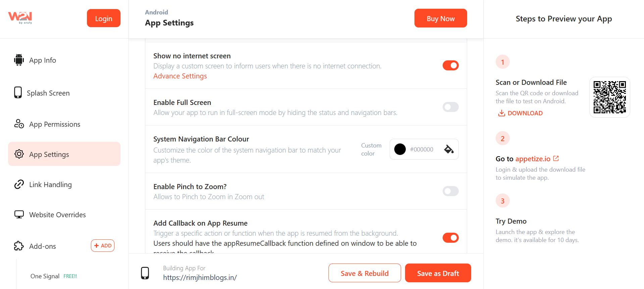Click the black navigation bar color swatch
The width and height of the screenshot is (644, 289).
coord(400,149)
